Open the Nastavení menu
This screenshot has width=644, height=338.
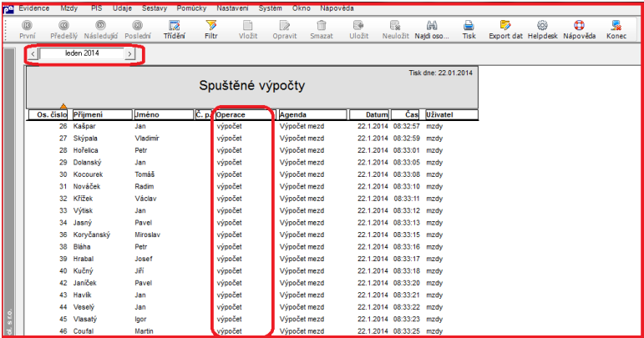[x=232, y=8]
